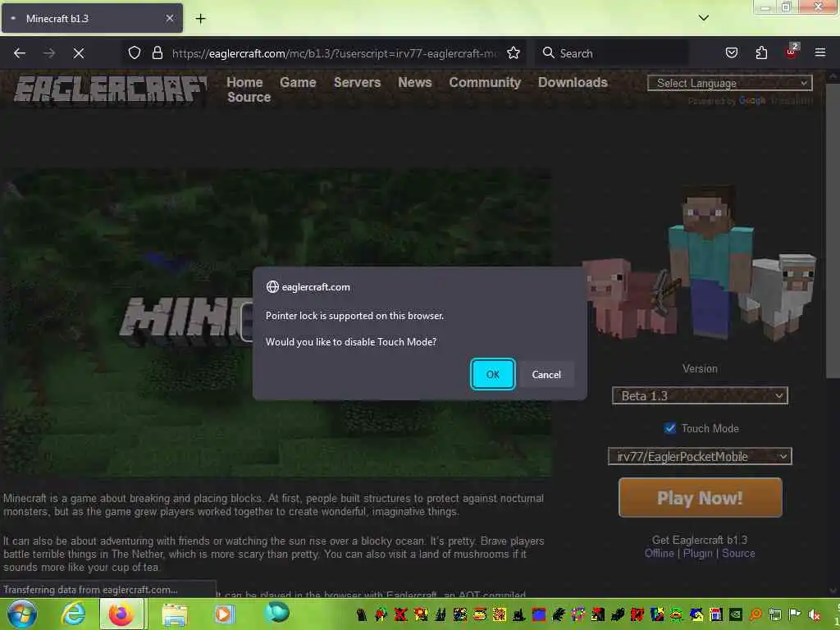The height and width of the screenshot is (630, 840).
Task: Launch Internet Explorer from the taskbar
Action: 73,614
